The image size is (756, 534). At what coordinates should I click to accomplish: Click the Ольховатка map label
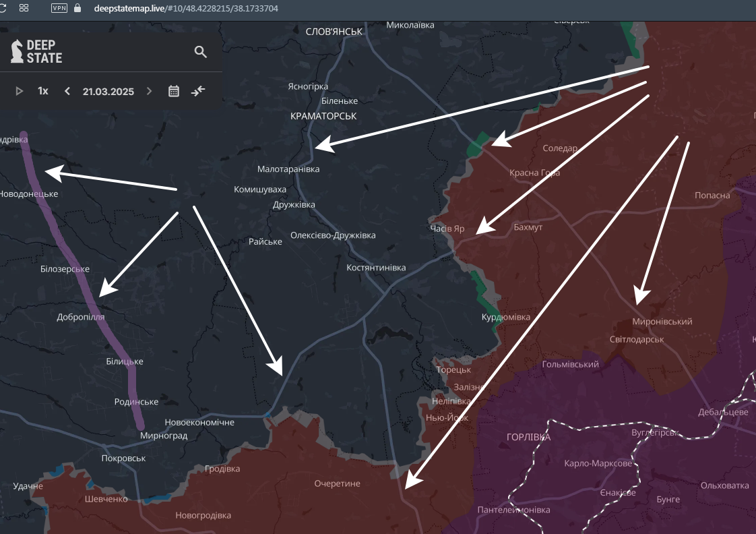(724, 485)
